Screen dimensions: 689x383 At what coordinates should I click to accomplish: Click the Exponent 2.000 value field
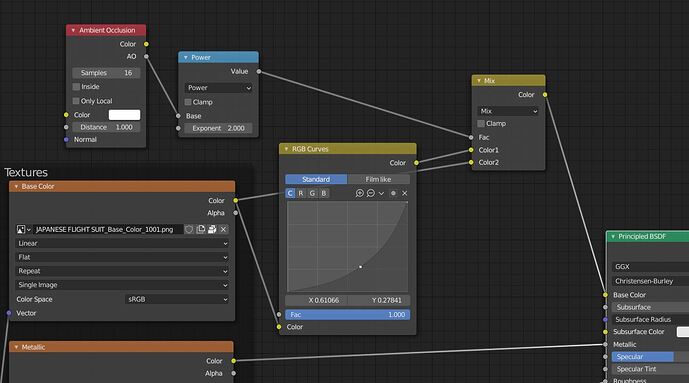click(218, 128)
